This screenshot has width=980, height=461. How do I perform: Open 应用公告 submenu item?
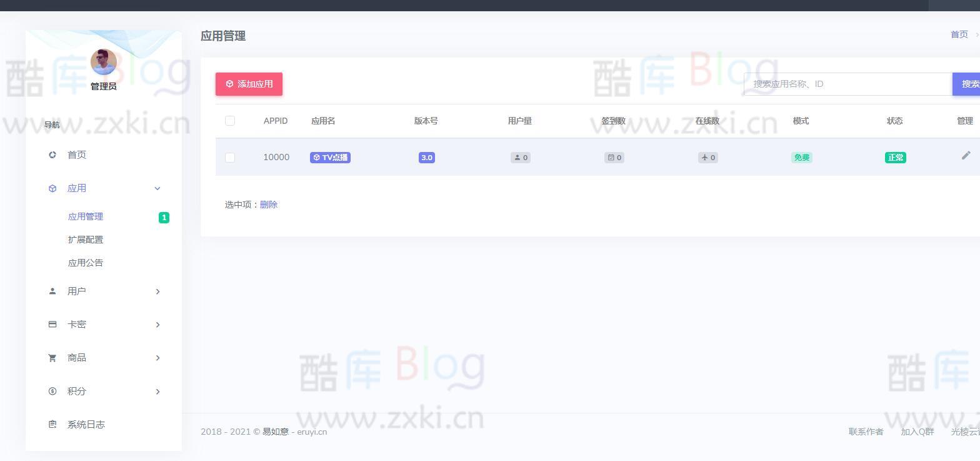pyautogui.click(x=86, y=263)
